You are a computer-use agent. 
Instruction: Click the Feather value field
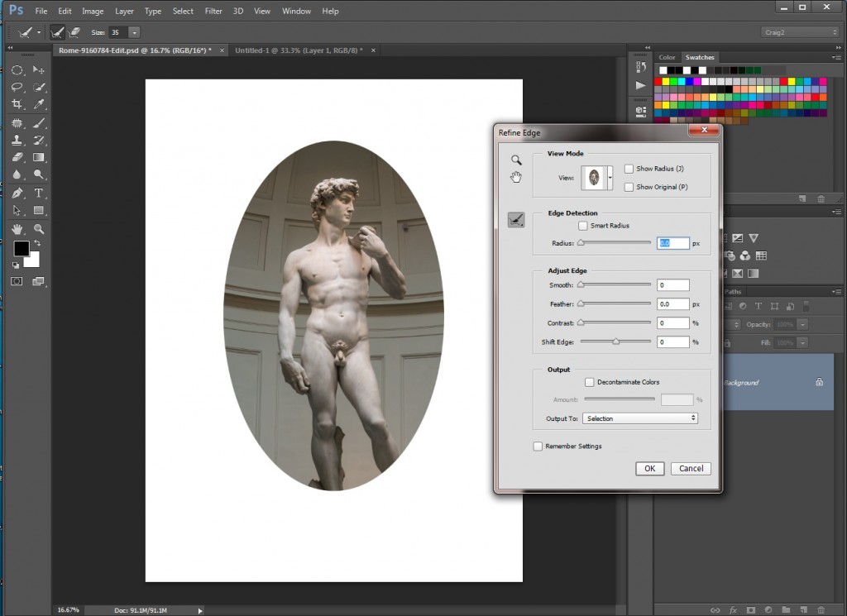pos(673,304)
